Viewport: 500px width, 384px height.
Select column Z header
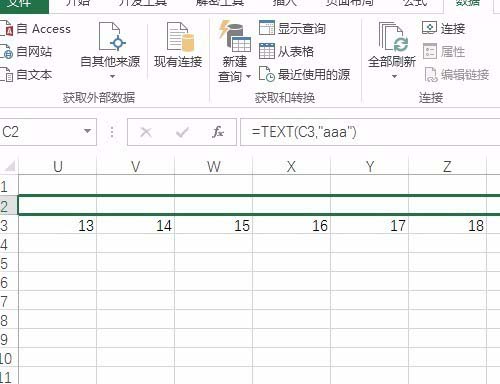(x=448, y=166)
